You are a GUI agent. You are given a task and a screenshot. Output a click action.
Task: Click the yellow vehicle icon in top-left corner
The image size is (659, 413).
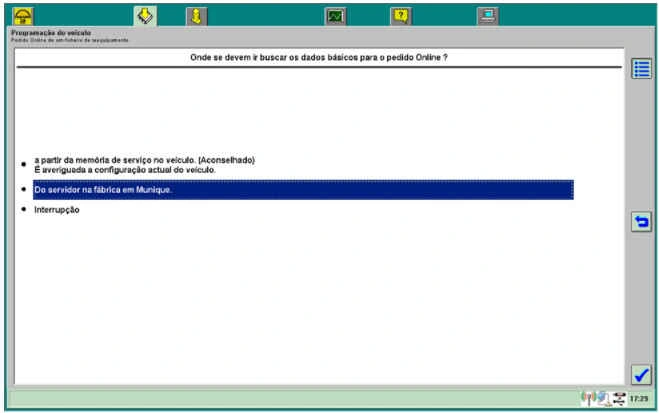(22, 15)
